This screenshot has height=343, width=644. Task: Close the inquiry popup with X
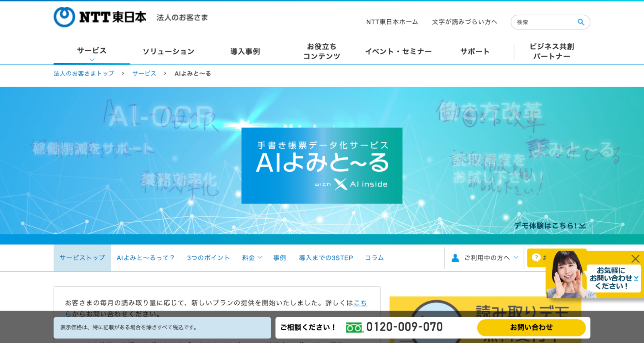tap(635, 259)
